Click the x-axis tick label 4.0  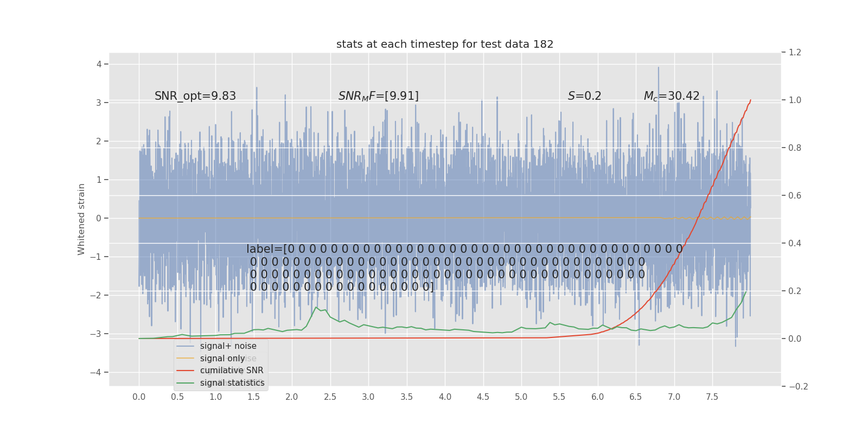tap(445, 397)
